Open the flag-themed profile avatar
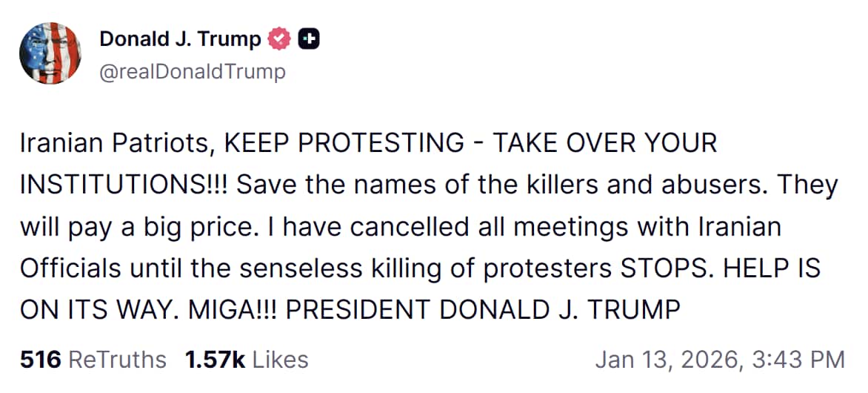This screenshot has height=393, width=868. point(50,53)
